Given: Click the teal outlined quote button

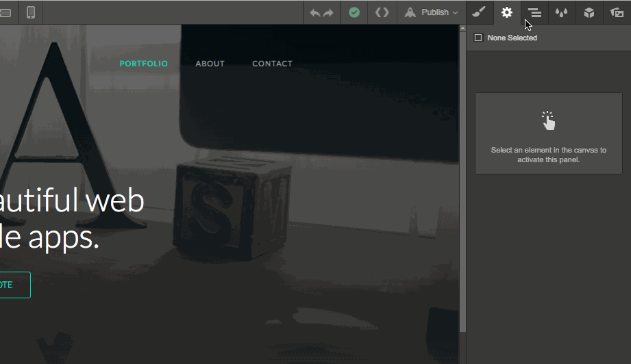Looking at the screenshot, I should [15, 285].
